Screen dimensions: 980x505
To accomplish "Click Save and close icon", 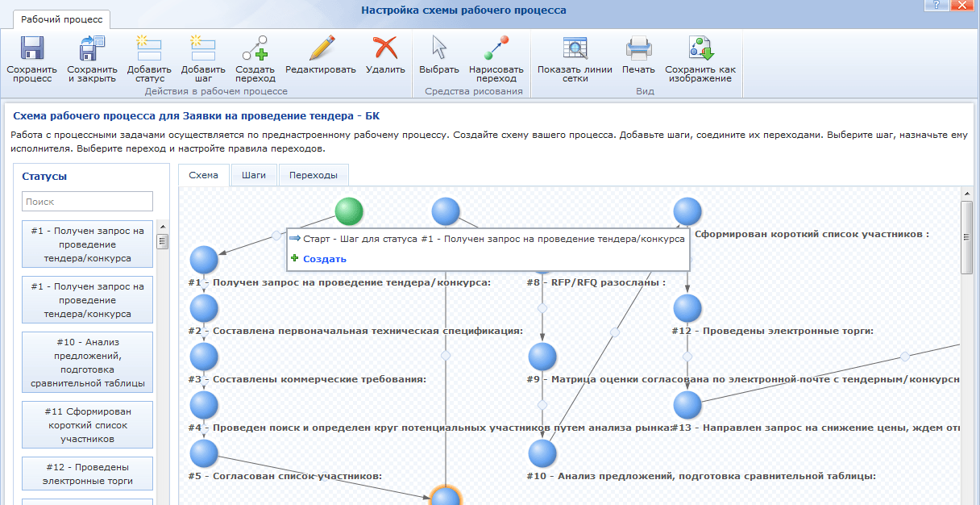I will pos(92,50).
